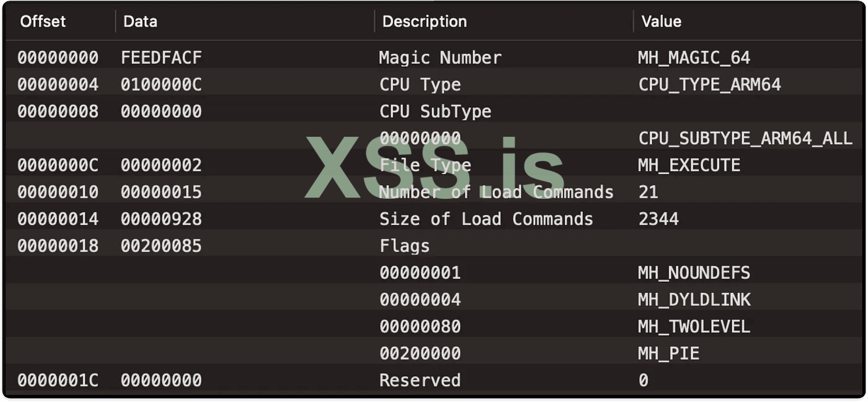
Task: Select the 0100000C data cell
Action: coord(161,85)
